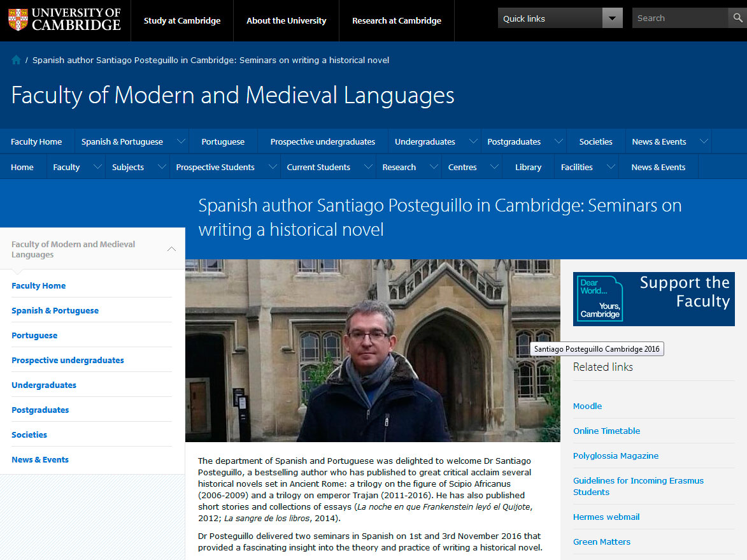Open Prospective undergraduates sidebar link

68,360
